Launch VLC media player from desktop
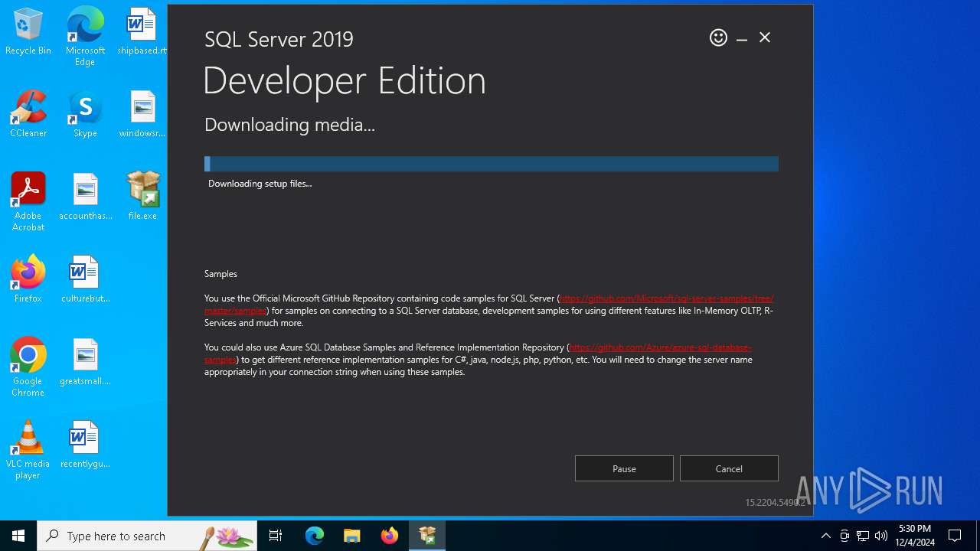The image size is (980, 551). pyautogui.click(x=28, y=450)
